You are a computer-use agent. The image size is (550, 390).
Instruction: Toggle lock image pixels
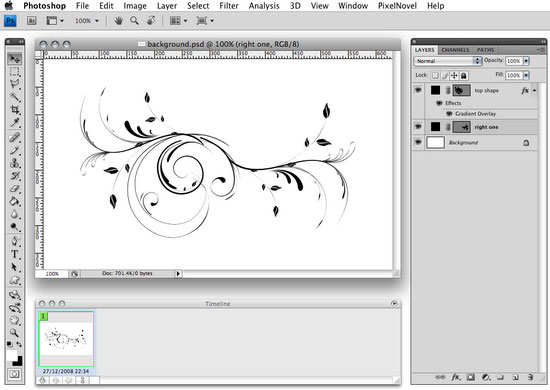[x=444, y=75]
